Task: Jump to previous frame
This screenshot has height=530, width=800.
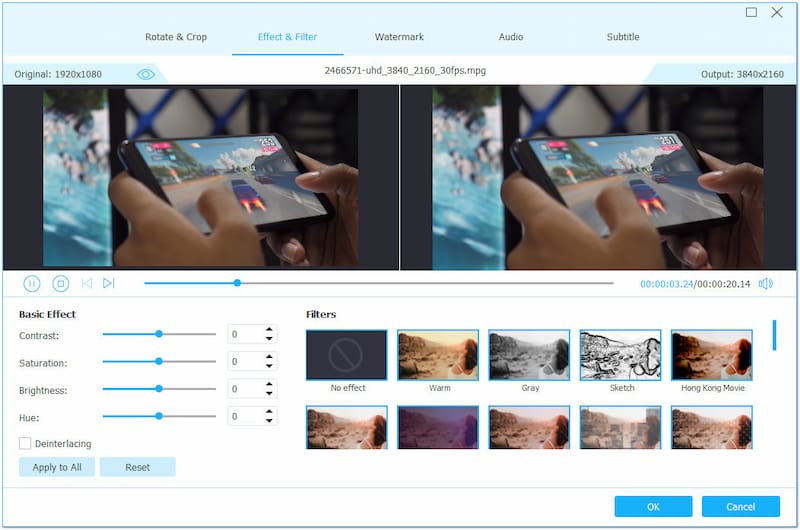Action: tap(87, 284)
